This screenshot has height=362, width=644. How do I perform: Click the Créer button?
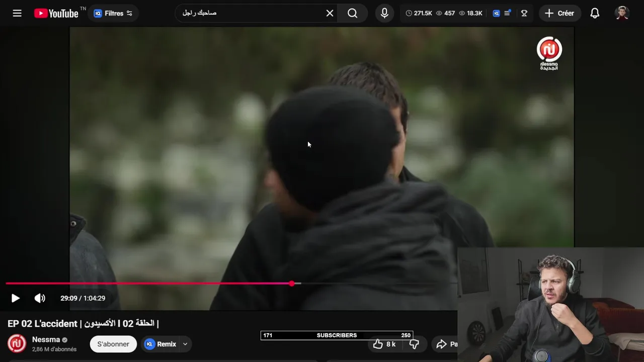pyautogui.click(x=559, y=14)
